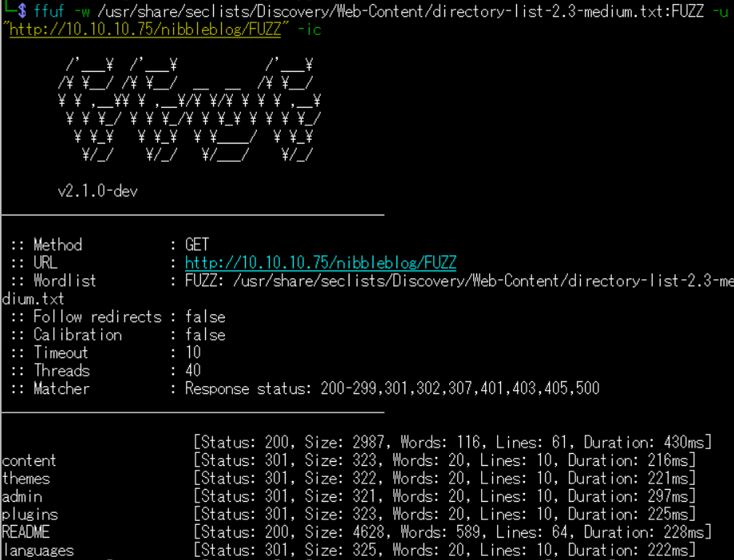Click the Matcher response status codes list
Screen dimensions: 734x560
click(x=392, y=388)
